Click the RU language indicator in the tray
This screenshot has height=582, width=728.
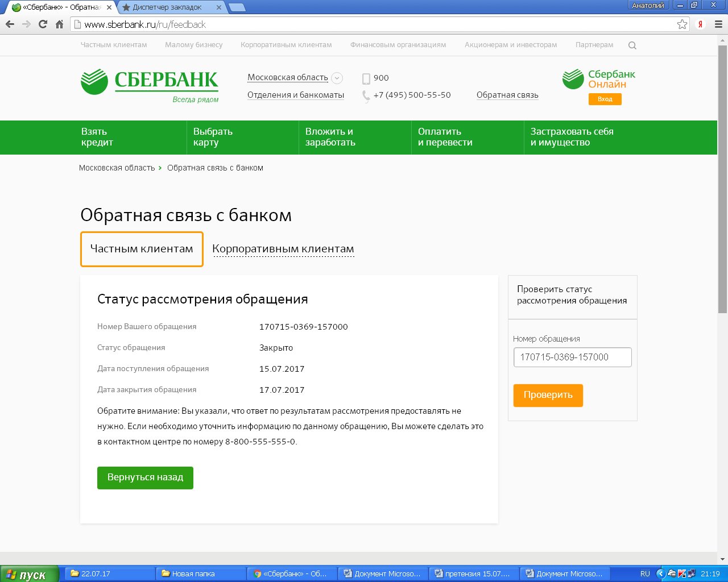coord(645,574)
